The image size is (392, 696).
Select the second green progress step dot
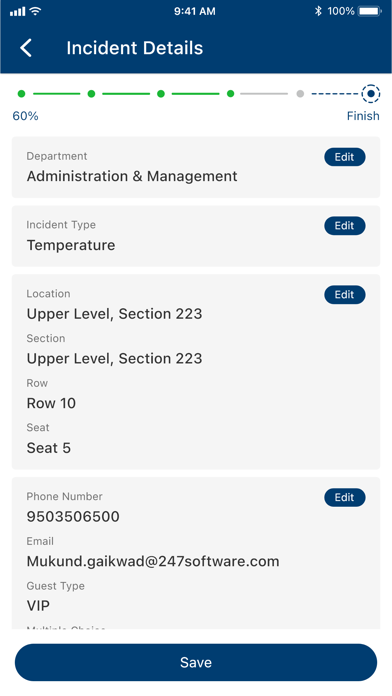[x=91, y=94]
